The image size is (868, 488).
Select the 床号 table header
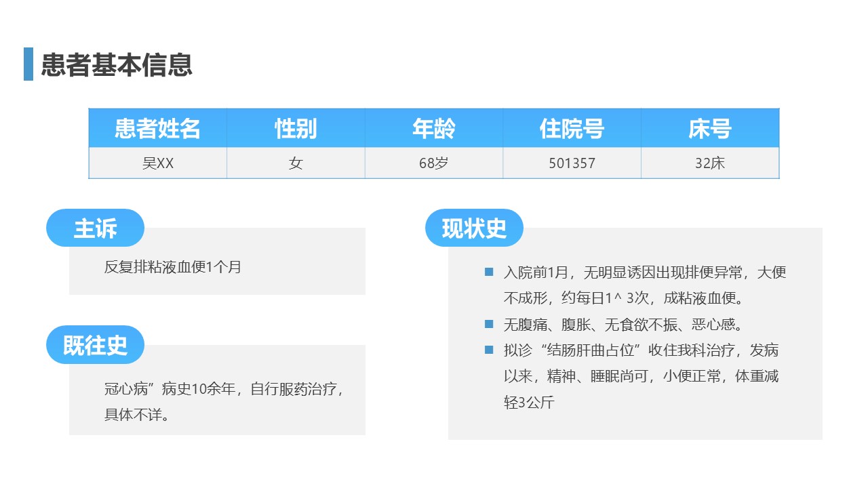pos(710,128)
